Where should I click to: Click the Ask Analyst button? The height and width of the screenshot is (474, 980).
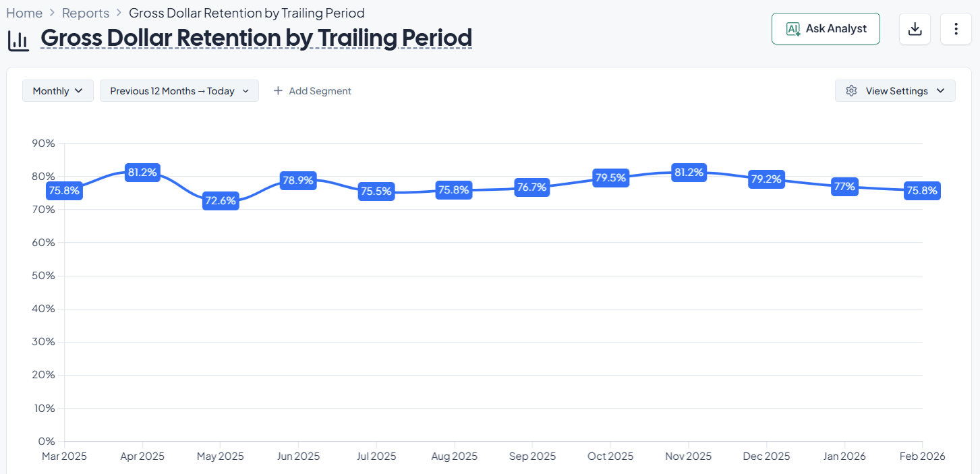point(826,28)
